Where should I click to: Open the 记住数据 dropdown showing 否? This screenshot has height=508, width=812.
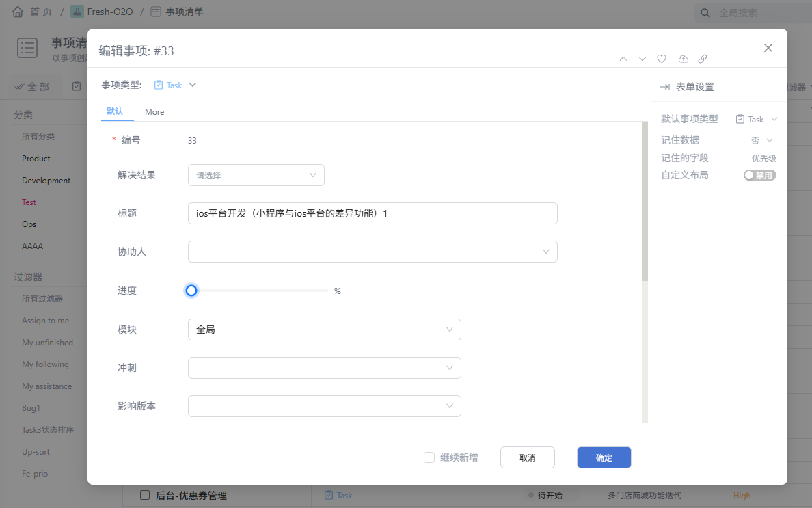pos(762,140)
